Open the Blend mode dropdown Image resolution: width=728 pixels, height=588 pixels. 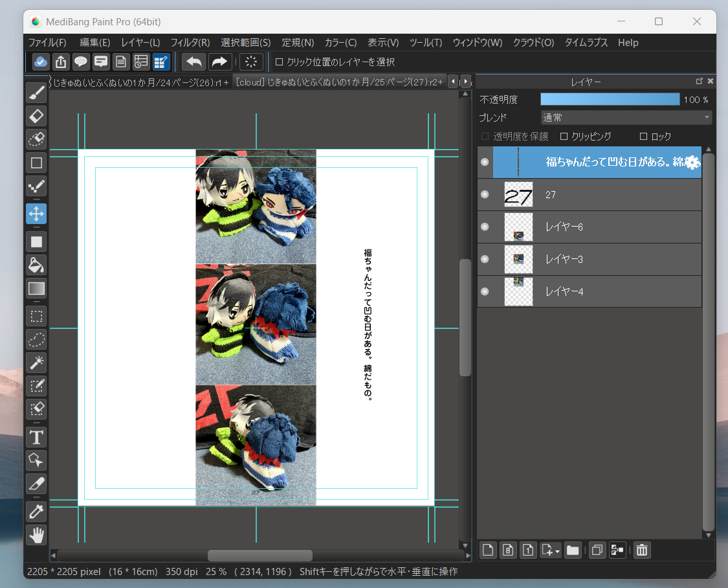(x=626, y=118)
